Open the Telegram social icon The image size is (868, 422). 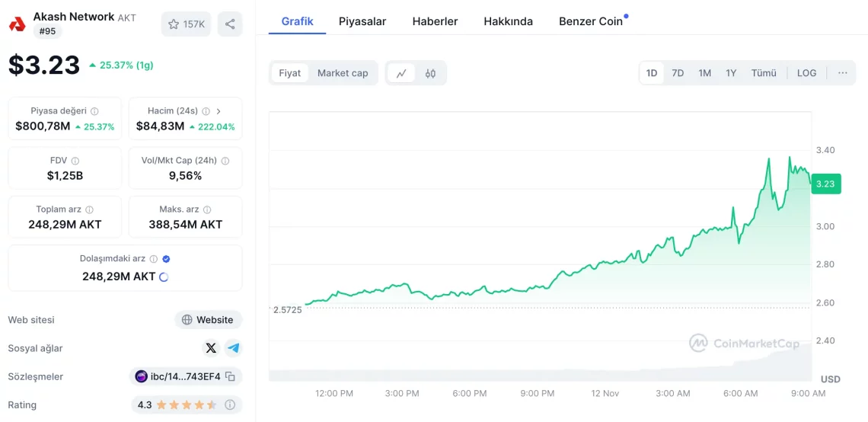[x=234, y=348]
